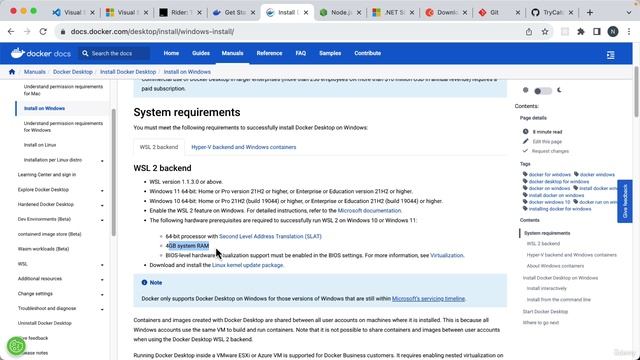The height and width of the screenshot is (360, 640).
Task: Select Hyper-V backend and Windows containers tab
Action: click(x=244, y=147)
